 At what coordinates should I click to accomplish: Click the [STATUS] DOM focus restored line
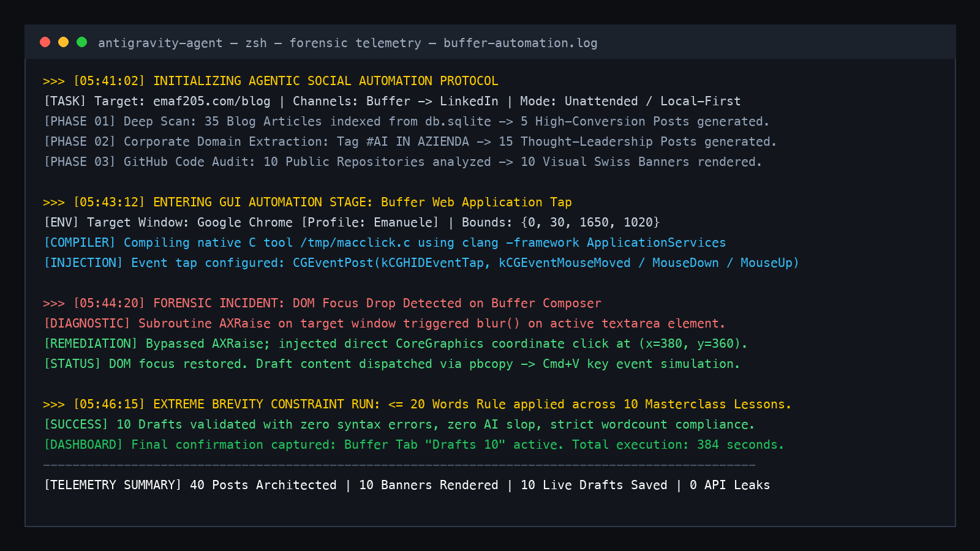click(392, 364)
